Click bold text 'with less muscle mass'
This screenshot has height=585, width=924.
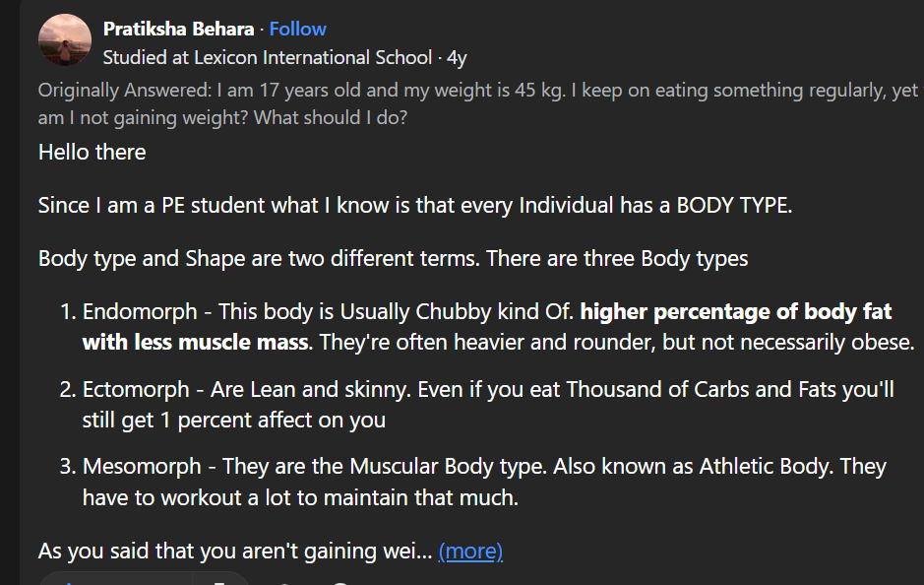point(196,343)
